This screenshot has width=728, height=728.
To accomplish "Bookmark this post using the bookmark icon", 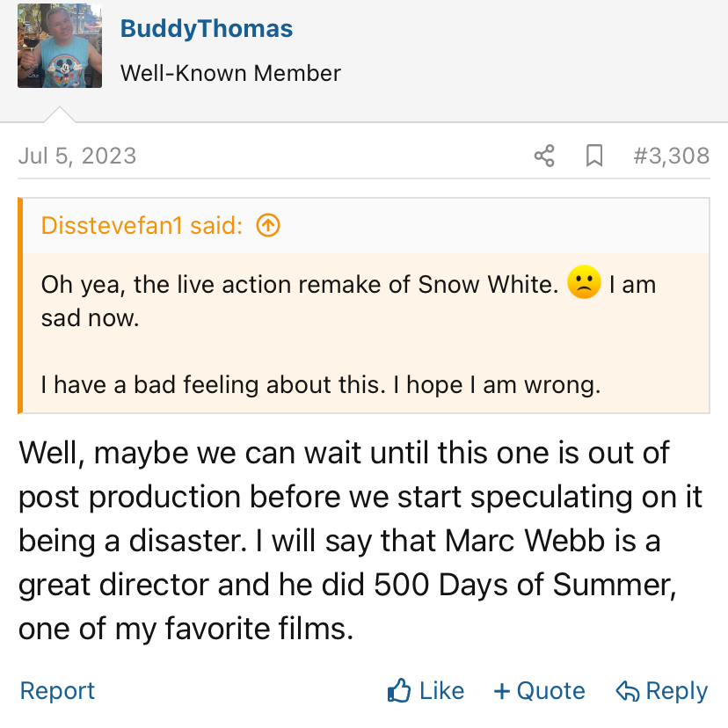I will [594, 157].
